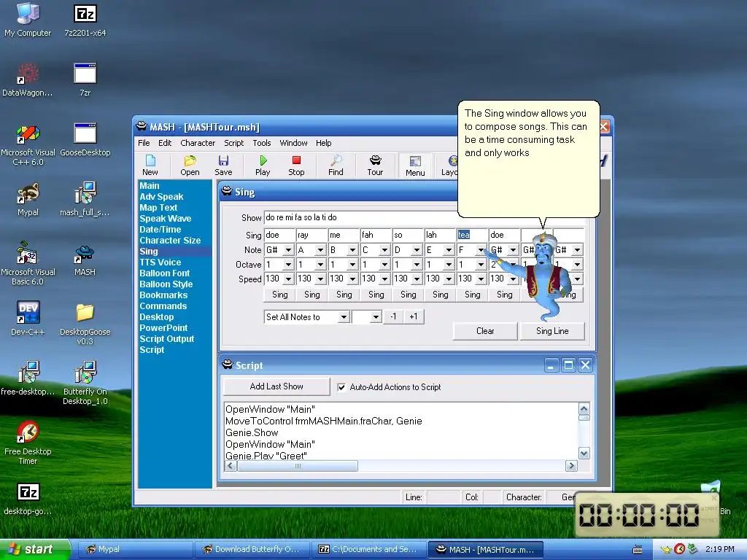The width and height of the screenshot is (747, 560).
Task: Open the Edit menu
Action: pos(165,143)
